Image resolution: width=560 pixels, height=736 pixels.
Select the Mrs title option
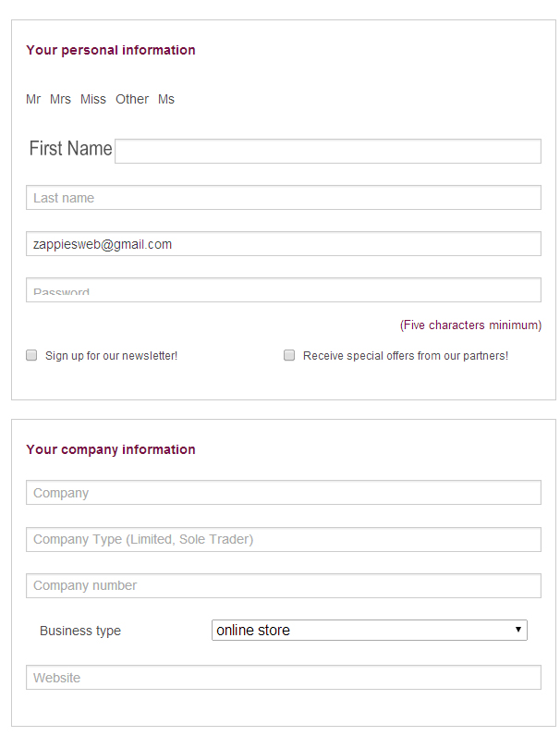coord(60,99)
